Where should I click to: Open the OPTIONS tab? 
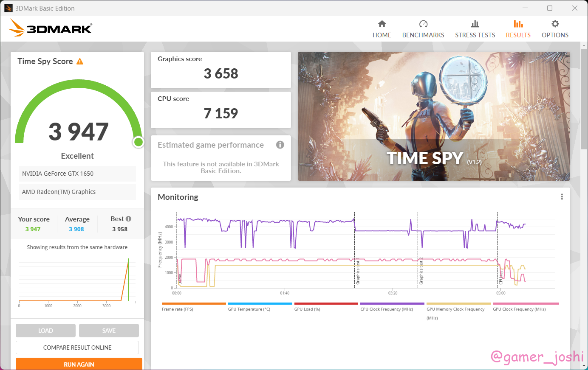pos(555,35)
